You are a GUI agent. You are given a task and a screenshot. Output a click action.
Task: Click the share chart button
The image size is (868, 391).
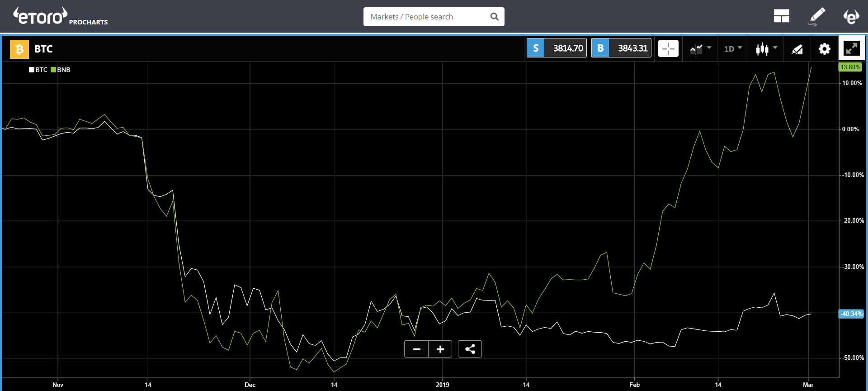[470, 349]
